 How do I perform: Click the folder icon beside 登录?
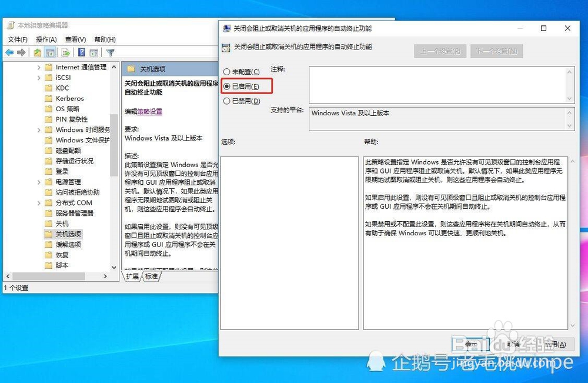[x=48, y=171]
